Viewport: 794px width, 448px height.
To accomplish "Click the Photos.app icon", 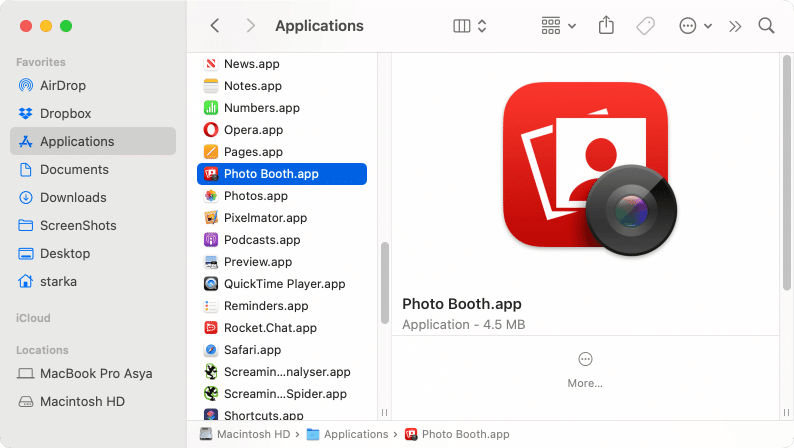I will 211,196.
